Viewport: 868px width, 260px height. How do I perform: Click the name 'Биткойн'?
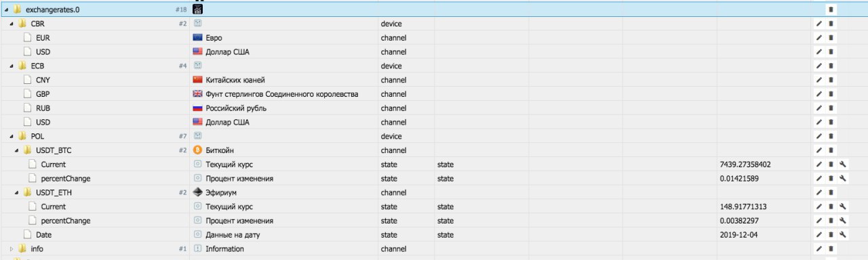pos(220,150)
